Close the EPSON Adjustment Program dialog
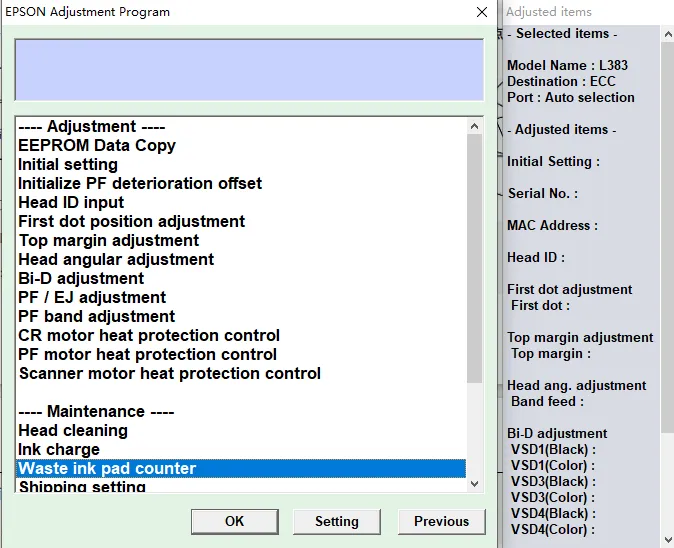 coord(482,12)
